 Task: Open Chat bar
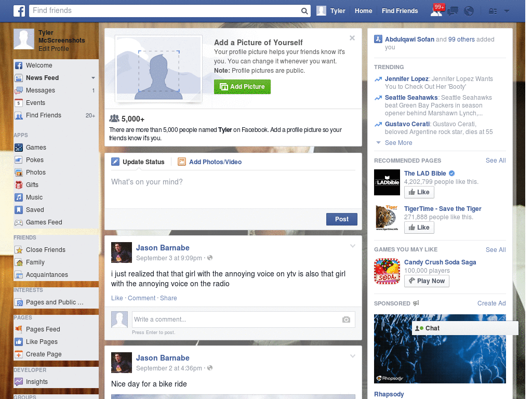(x=465, y=328)
